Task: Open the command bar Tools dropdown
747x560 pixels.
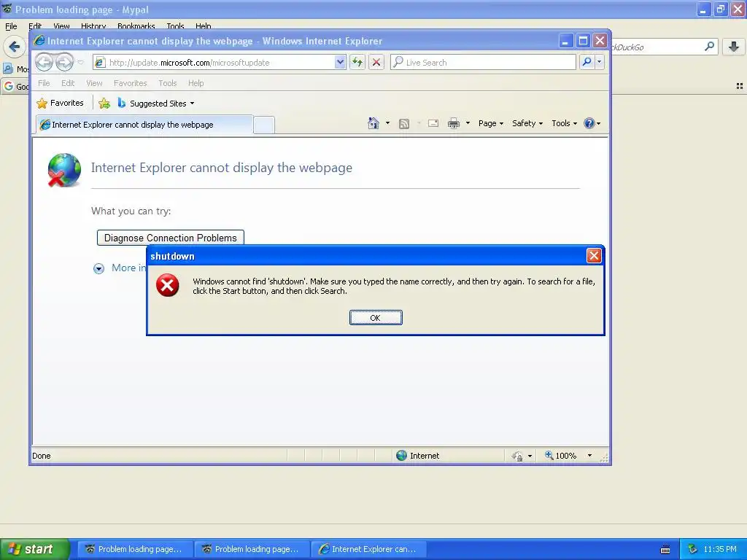Action: click(565, 123)
